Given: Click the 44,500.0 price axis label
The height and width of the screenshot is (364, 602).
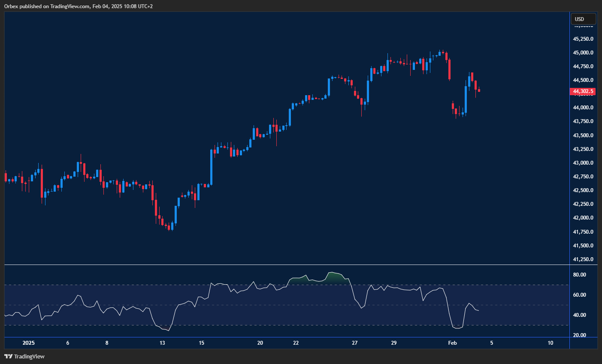Looking at the screenshot, I should (x=583, y=80).
